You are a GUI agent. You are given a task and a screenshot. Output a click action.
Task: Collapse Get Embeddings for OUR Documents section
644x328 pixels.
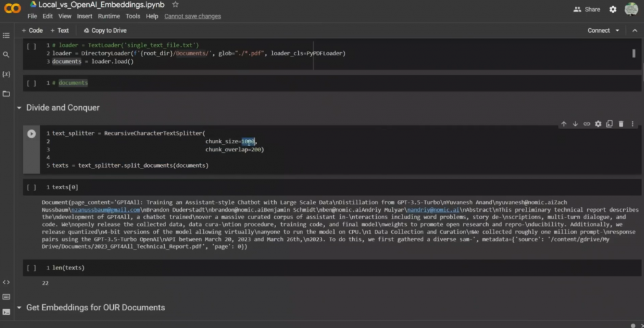click(19, 307)
